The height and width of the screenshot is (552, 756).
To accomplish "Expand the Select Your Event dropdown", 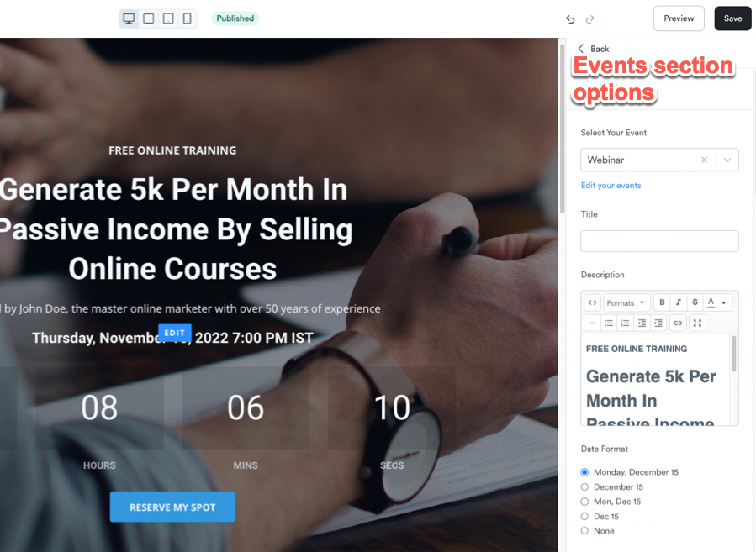I will pos(727,160).
